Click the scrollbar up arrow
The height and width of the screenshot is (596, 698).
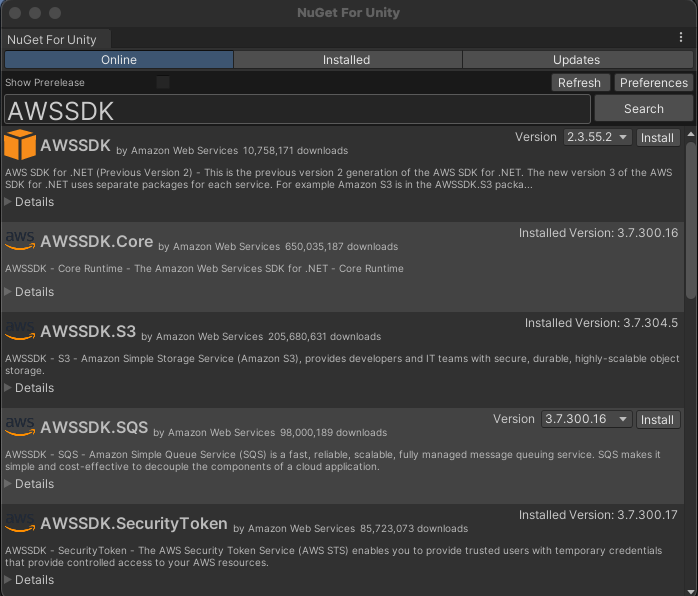[690, 134]
